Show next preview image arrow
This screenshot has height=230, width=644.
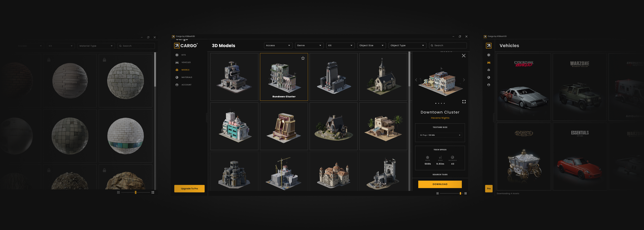[x=464, y=80]
